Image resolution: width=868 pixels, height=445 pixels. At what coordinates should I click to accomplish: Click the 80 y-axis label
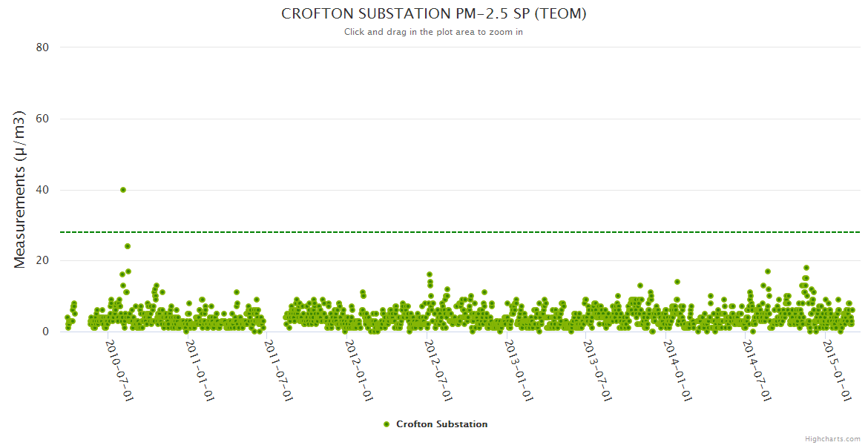pyautogui.click(x=42, y=47)
